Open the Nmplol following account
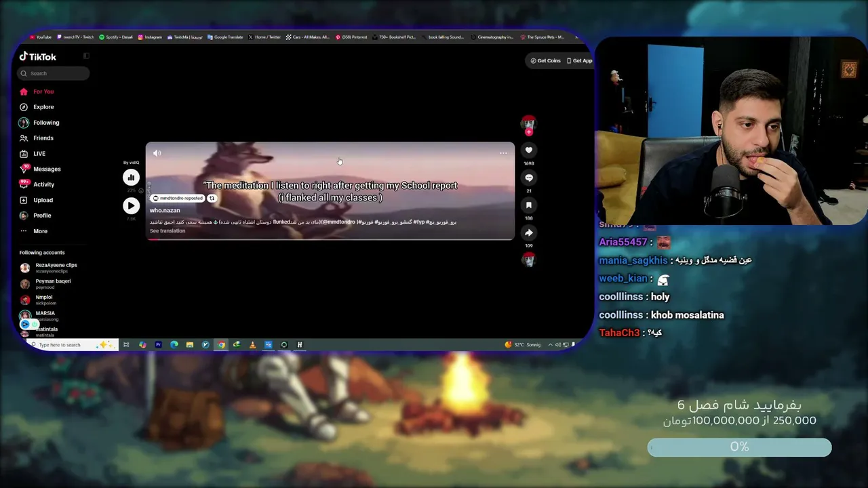This screenshot has width=868, height=488. [x=38, y=300]
